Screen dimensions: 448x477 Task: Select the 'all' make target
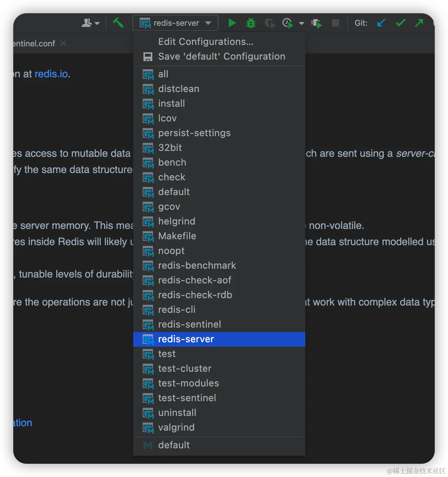[219, 74]
